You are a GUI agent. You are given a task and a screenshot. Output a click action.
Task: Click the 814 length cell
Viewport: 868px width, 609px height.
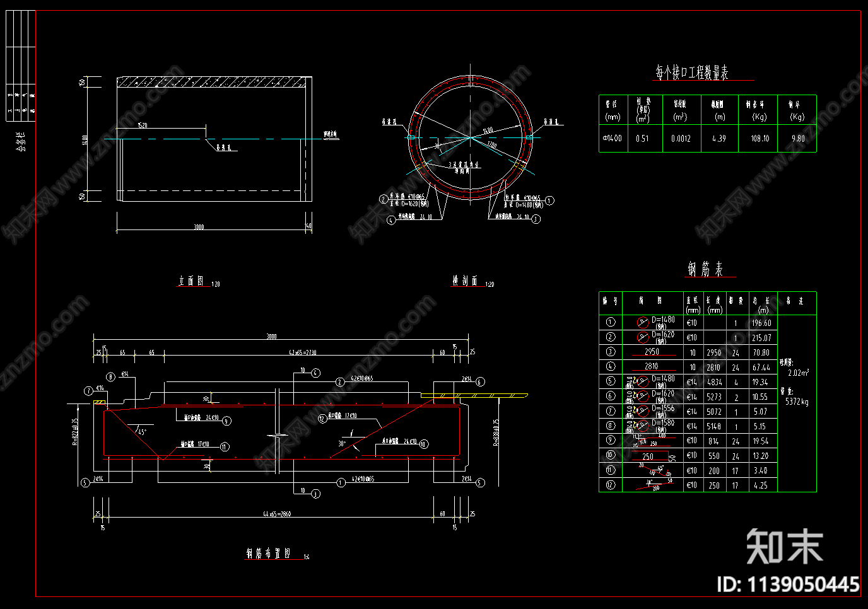coord(713,441)
